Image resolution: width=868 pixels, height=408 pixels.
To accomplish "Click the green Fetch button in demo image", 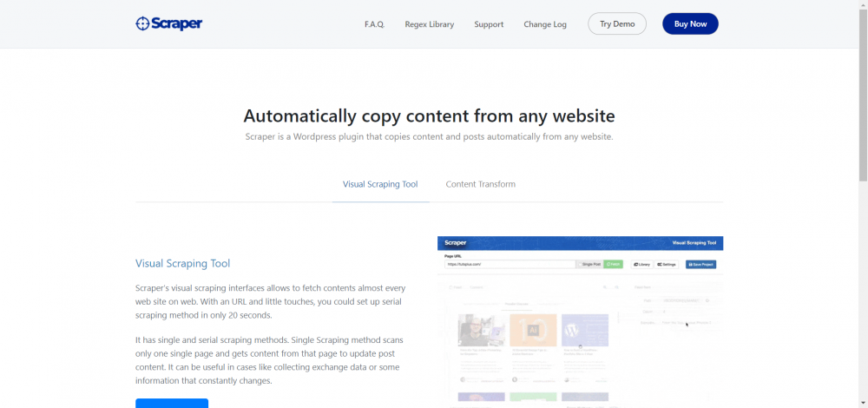I will 613,265.
